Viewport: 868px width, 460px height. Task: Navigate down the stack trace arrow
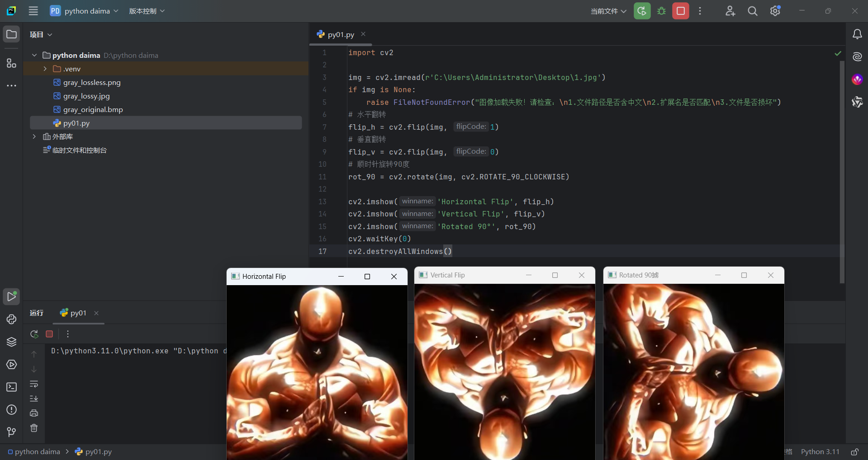[34, 369]
